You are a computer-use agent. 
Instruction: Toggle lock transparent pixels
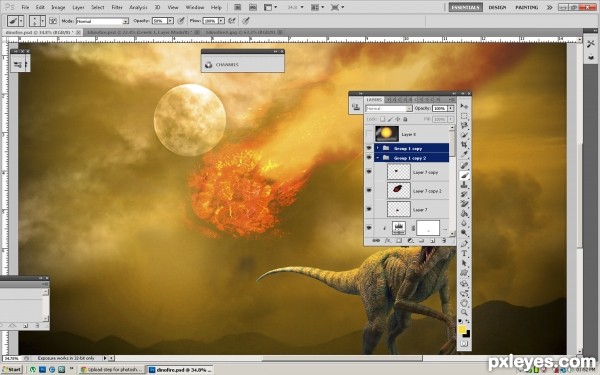tap(382, 119)
